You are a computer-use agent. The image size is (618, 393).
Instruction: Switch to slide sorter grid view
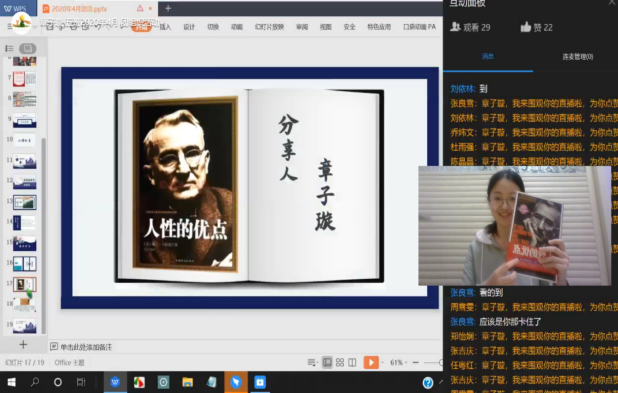click(340, 362)
